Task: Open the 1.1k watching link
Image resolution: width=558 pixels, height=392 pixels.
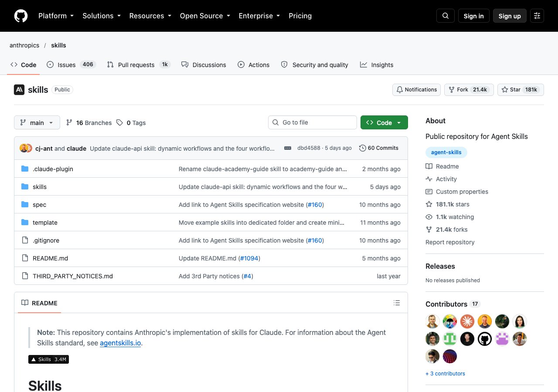Action: [449, 217]
